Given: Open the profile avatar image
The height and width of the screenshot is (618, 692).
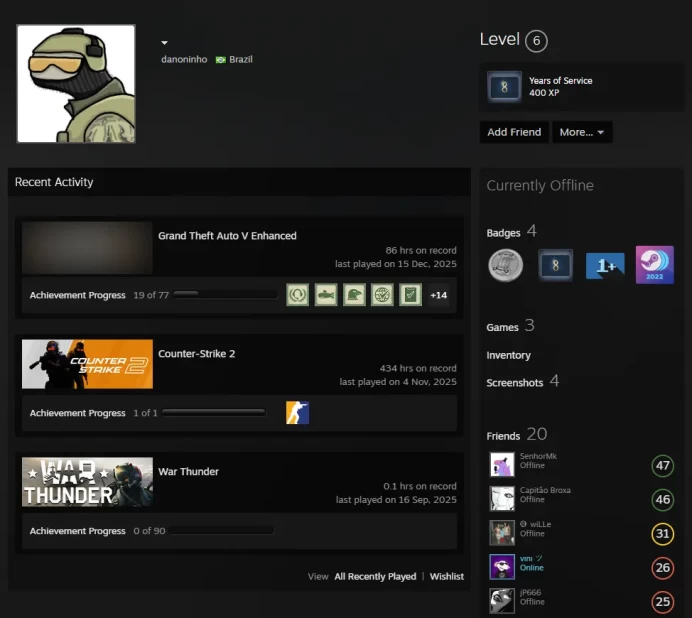Looking at the screenshot, I should point(76,83).
